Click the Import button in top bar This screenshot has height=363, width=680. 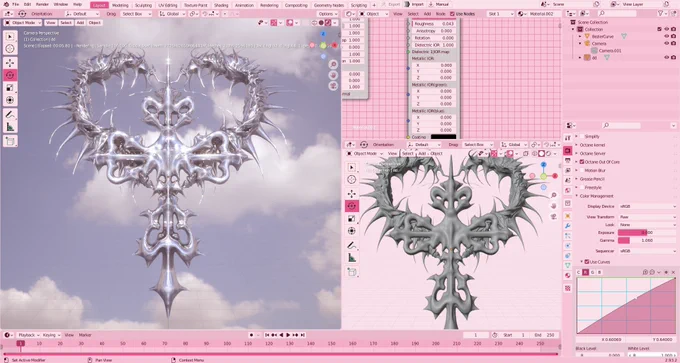tap(415, 4)
